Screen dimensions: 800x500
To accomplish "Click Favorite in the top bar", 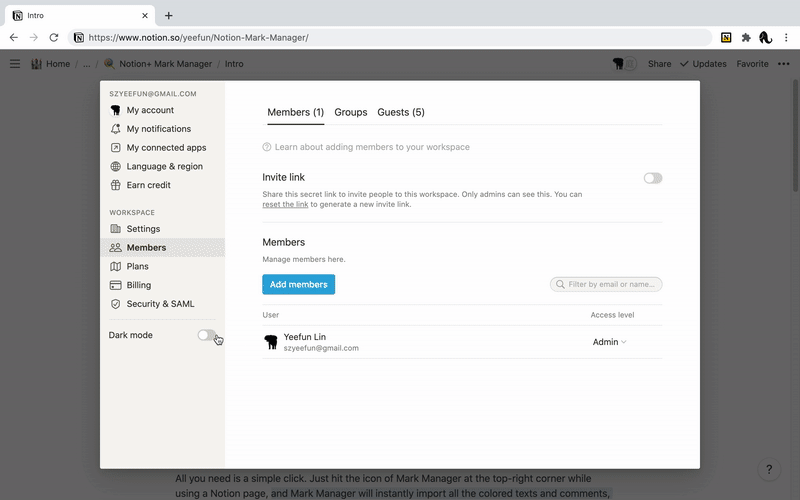I will click(752, 64).
